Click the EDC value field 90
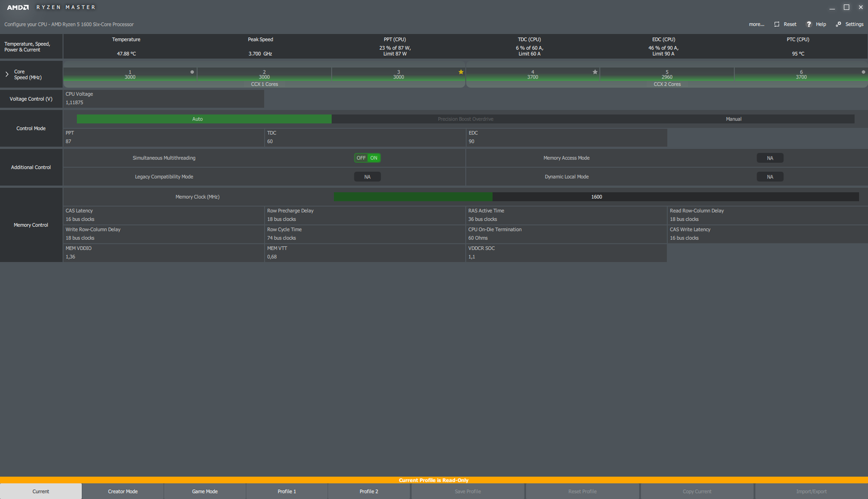This screenshot has width=868, height=499. coord(566,137)
